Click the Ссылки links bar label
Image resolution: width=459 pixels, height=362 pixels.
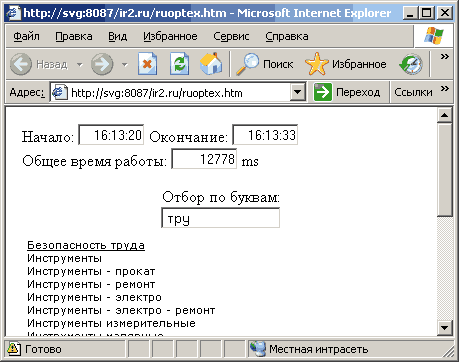pyautogui.click(x=413, y=92)
